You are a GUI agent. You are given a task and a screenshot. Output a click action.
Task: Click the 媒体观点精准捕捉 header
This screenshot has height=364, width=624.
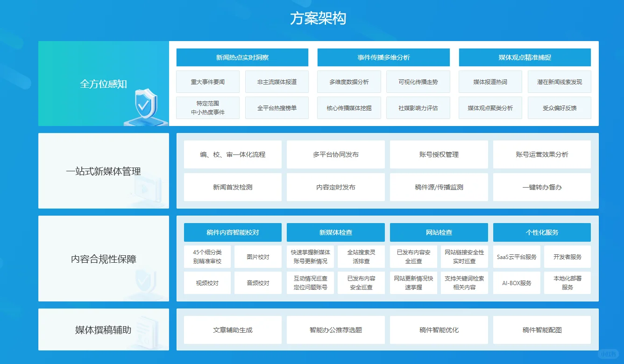tap(525, 57)
